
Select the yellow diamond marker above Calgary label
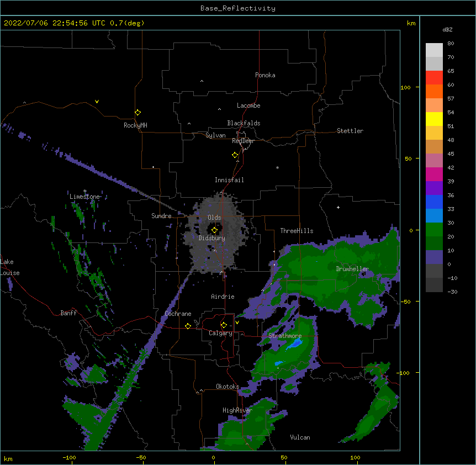pyautogui.click(x=224, y=325)
